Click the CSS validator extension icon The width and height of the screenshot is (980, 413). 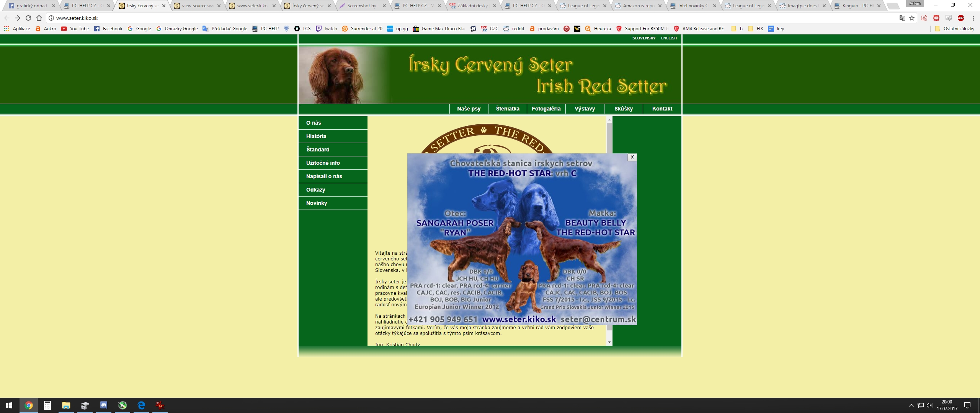click(x=949, y=18)
